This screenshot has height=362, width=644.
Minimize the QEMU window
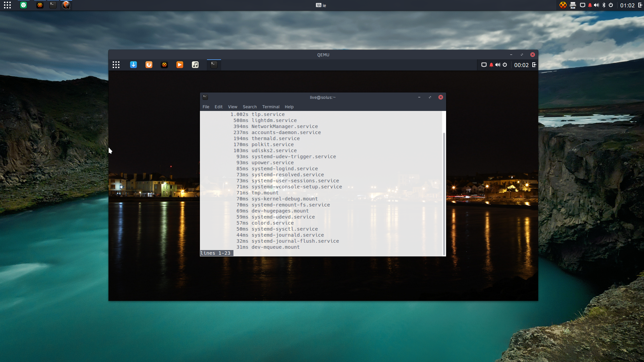coord(511,55)
